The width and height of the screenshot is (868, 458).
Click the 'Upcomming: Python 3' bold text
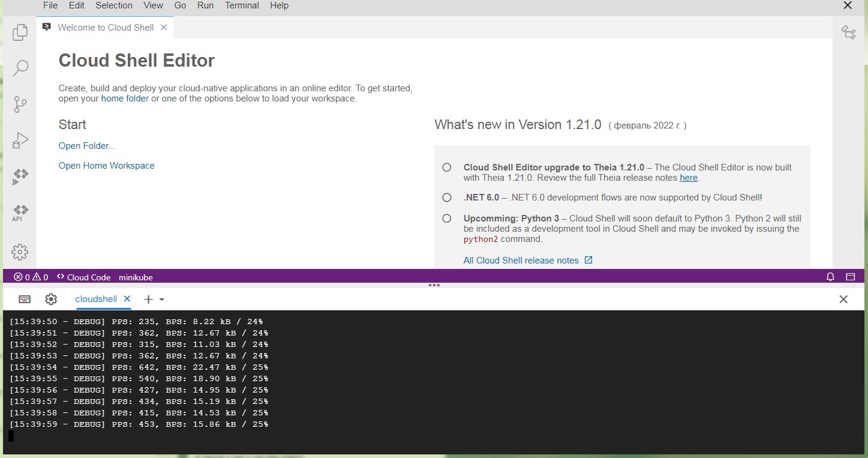511,218
